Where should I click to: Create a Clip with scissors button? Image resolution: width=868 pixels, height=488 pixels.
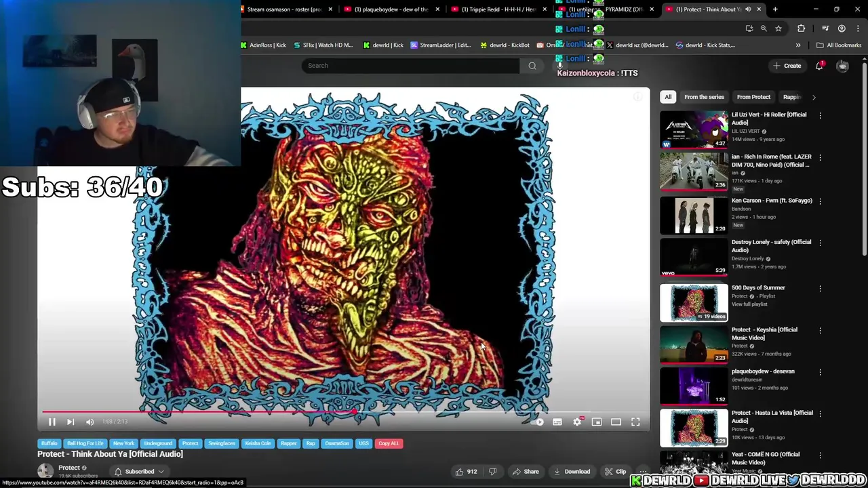point(615,472)
